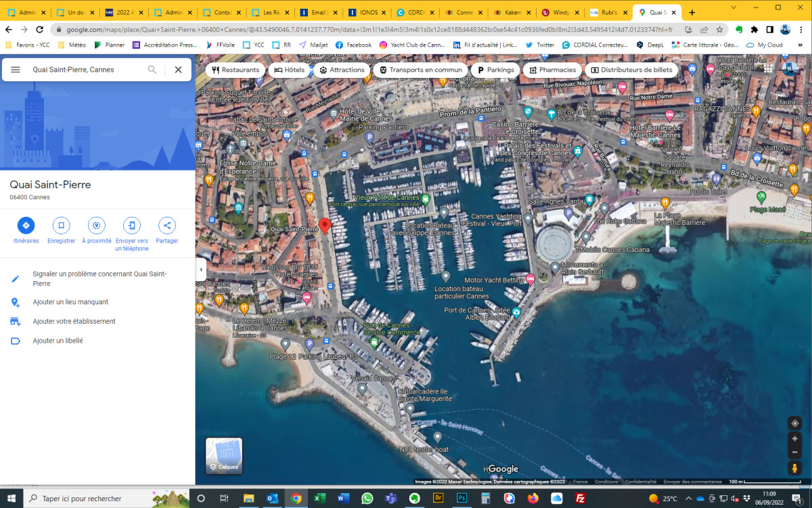Screen dimensions: 812x508
Task: Click the Itinéraires directions icon
Action: (26, 226)
